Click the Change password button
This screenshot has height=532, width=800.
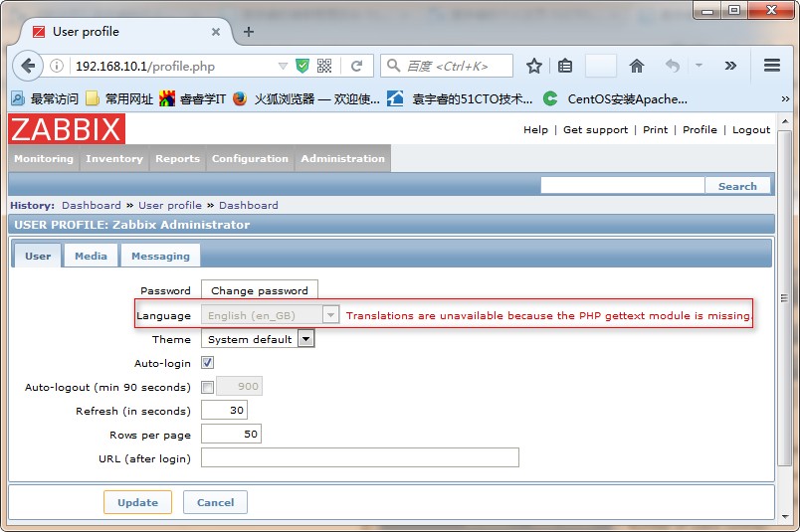(x=260, y=290)
